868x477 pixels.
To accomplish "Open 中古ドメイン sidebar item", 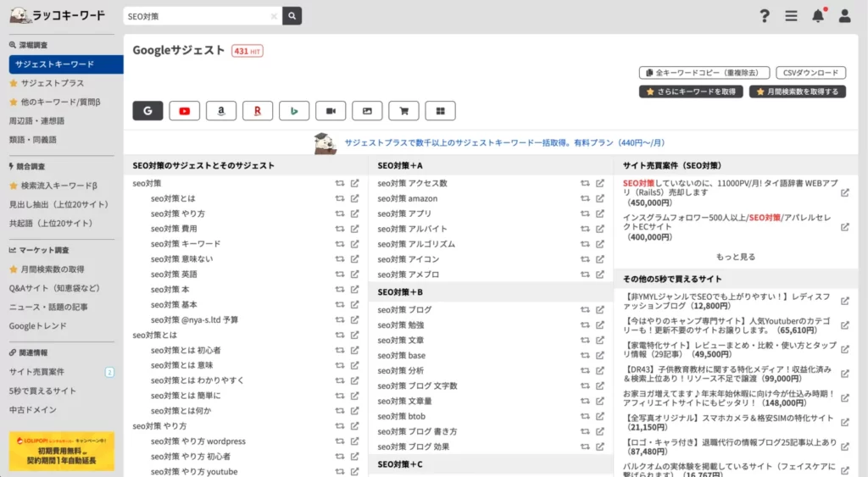I will pyautogui.click(x=33, y=409).
